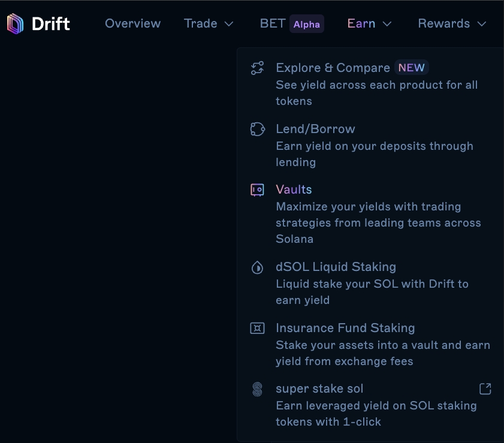Click the super stake sol logo icon
Screen dimensions: 504x443
coord(257,390)
